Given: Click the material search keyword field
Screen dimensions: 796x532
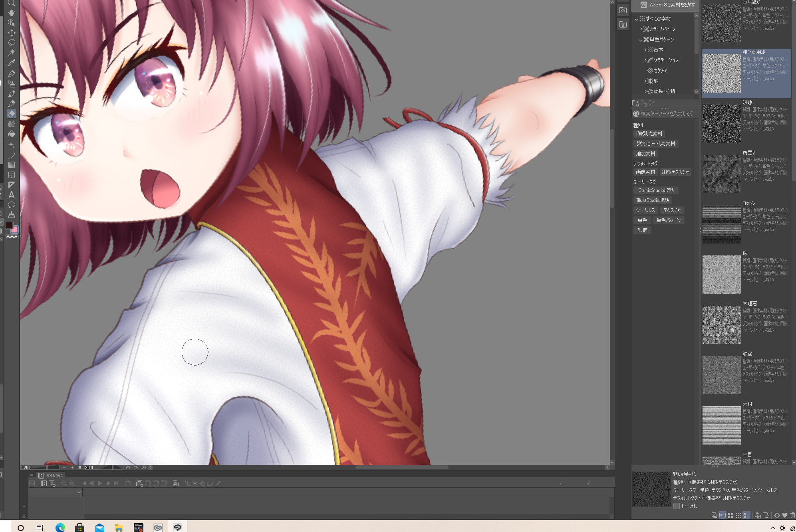Looking at the screenshot, I should (x=665, y=114).
